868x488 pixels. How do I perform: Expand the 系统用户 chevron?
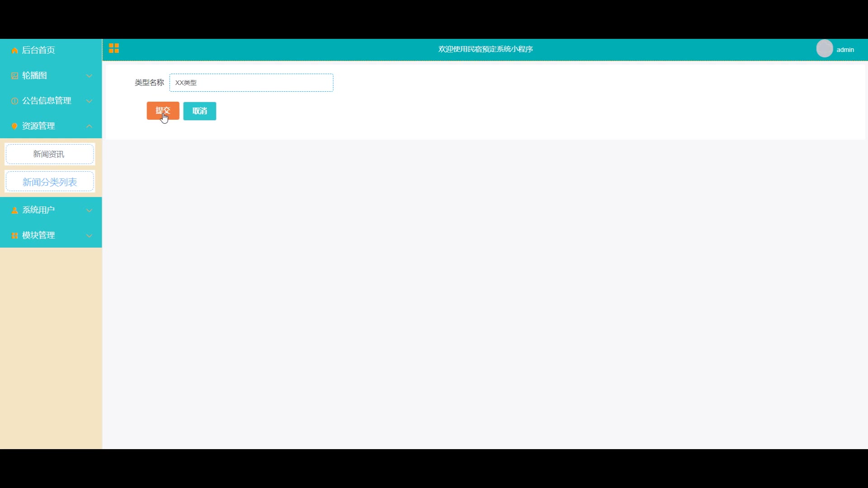pyautogui.click(x=90, y=211)
